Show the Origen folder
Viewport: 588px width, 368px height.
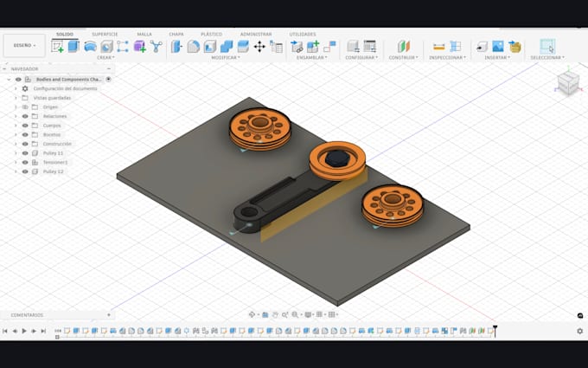pyautogui.click(x=25, y=107)
